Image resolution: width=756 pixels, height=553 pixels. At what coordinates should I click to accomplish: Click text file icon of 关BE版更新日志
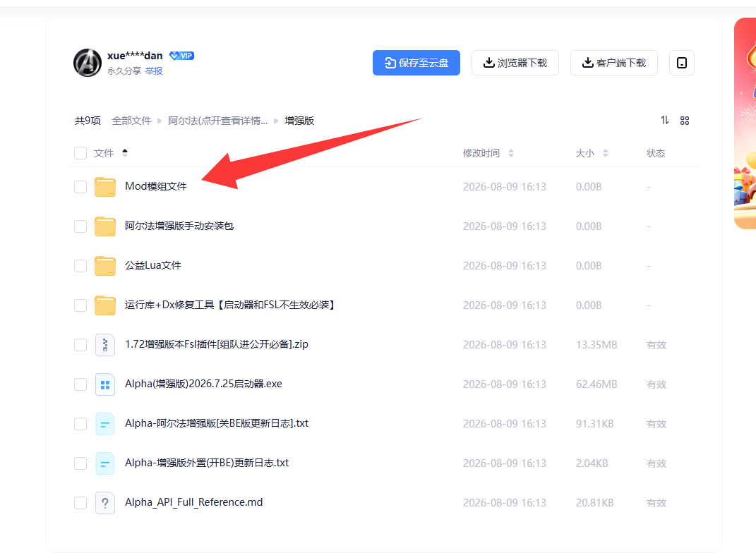[105, 424]
